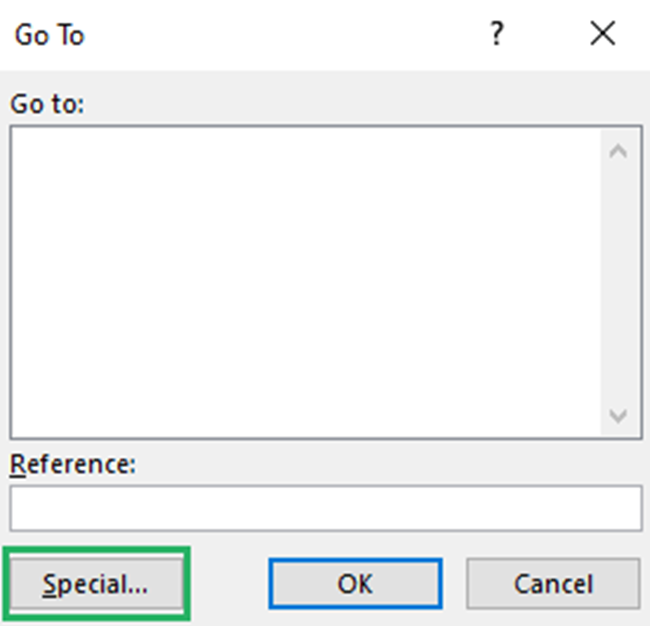The width and height of the screenshot is (650, 626).
Task: Click inside the empty Go to list
Action: click(300, 280)
